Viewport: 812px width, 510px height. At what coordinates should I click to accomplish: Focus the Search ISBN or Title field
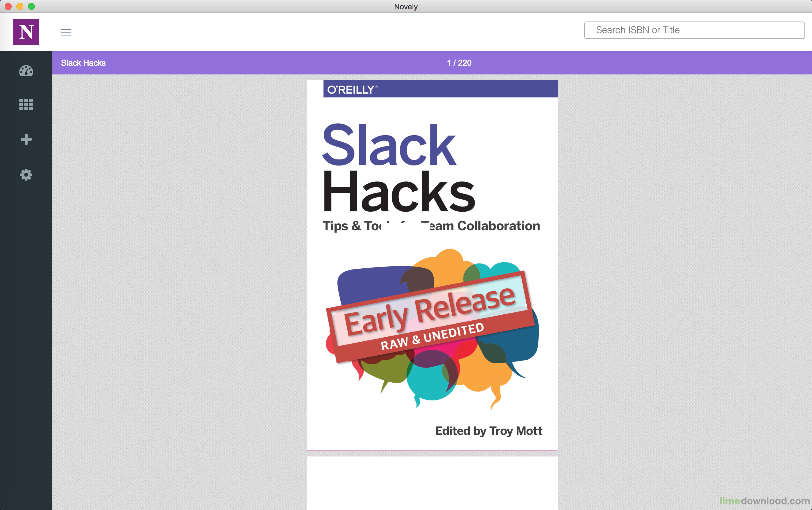[x=694, y=30]
